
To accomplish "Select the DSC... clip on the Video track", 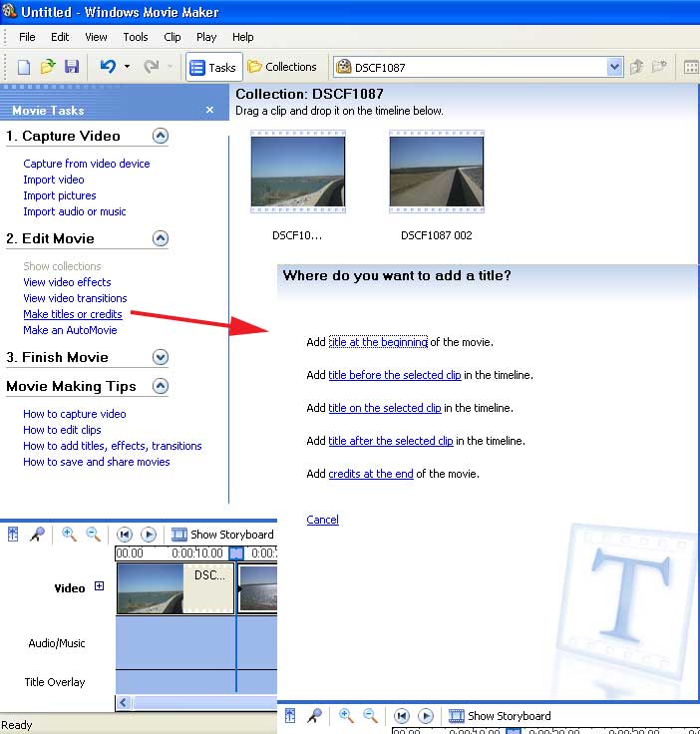I will (175, 588).
